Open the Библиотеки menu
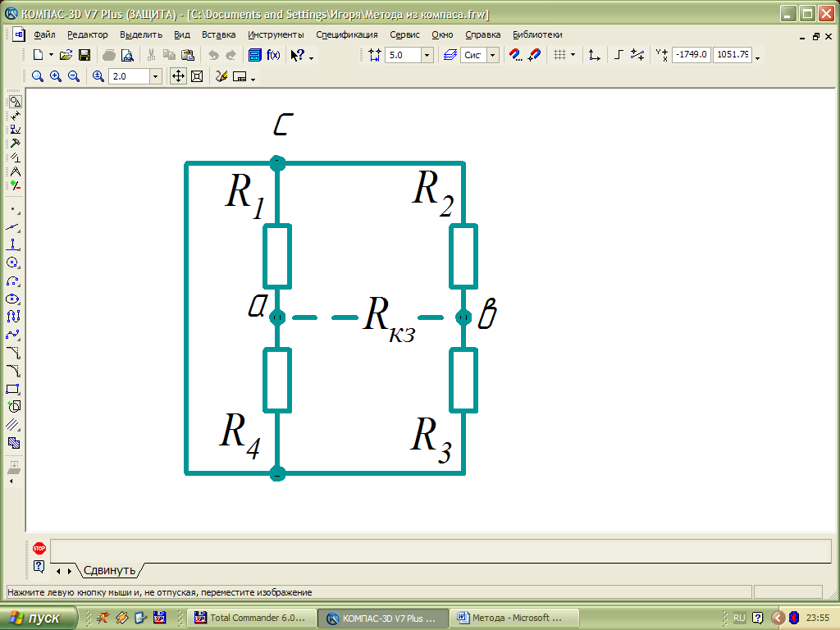 coord(537,34)
